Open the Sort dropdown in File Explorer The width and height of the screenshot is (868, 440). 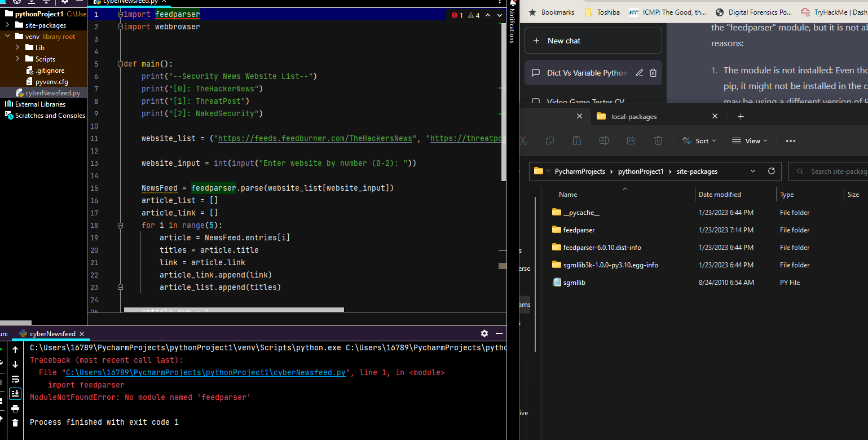click(x=699, y=140)
